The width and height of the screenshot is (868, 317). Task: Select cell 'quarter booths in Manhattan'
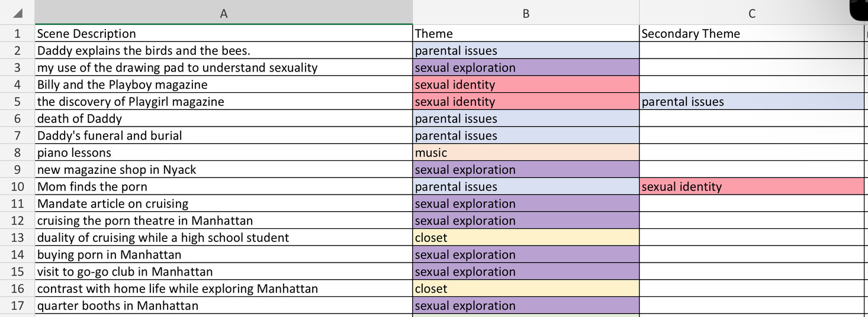pyautogui.click(x=224, y=306)
